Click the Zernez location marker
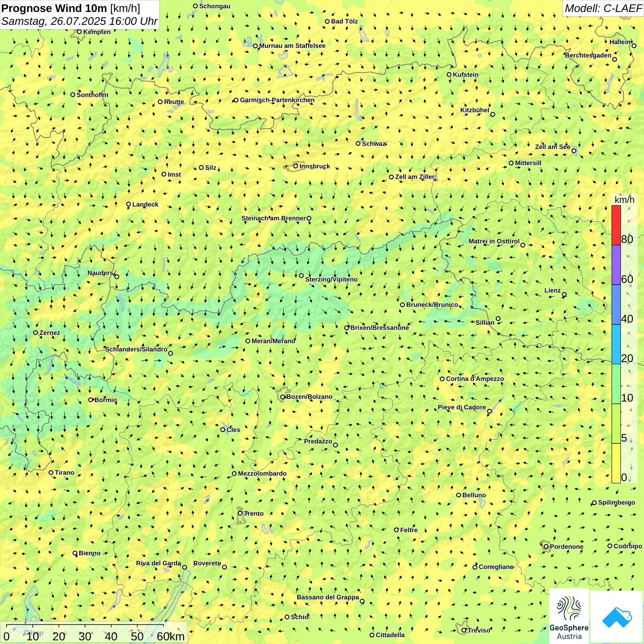The width and height of the screenshot is (644, 644). (35, 333)
